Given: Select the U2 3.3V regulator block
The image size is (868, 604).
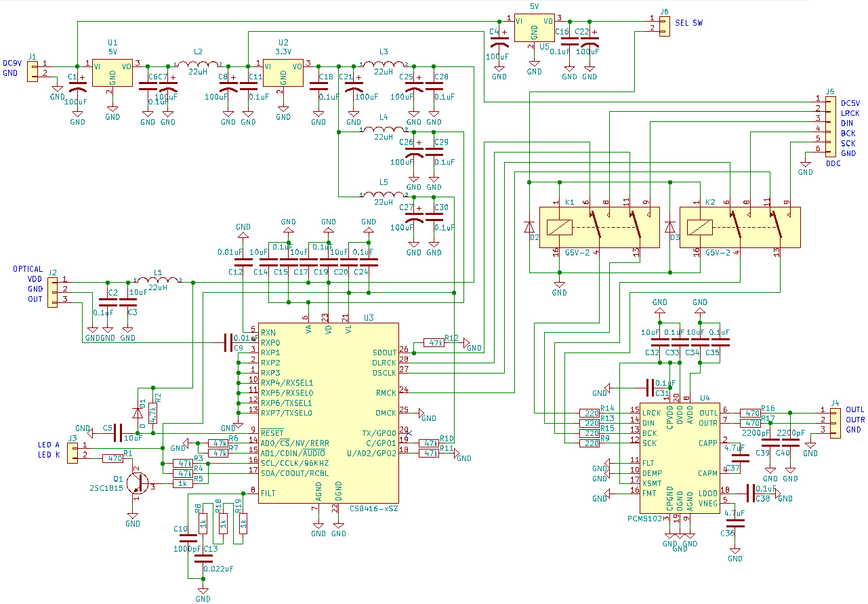Looking at the screenshot, I should tap(283, 73).
